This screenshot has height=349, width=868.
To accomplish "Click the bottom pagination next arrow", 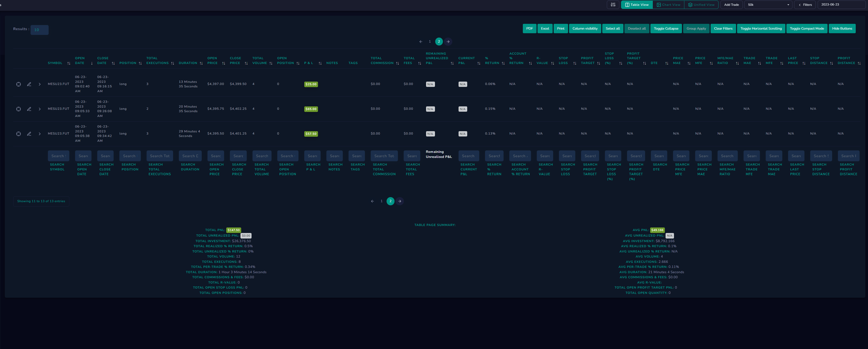I will pos(400,201).
